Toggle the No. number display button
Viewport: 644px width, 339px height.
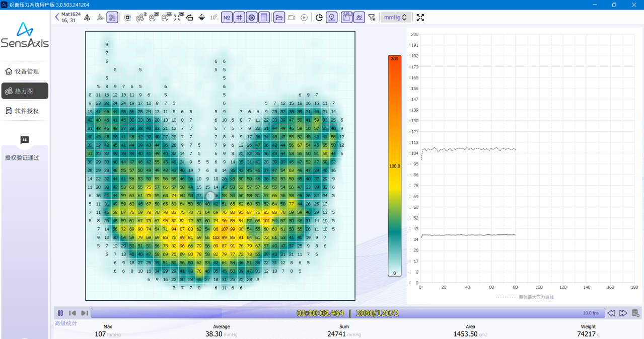pyautogui.click(x=227, y=18)
